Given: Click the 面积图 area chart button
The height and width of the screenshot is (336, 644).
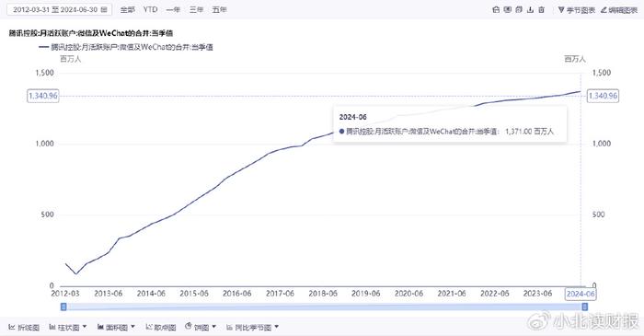Looking at the screenshot, I should pyautogui.click(x=112, y=327).
